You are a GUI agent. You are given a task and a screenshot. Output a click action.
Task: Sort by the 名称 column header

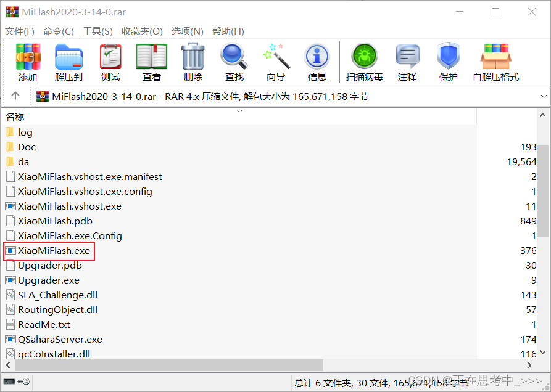pyautogui.click(x=239, y=116)
